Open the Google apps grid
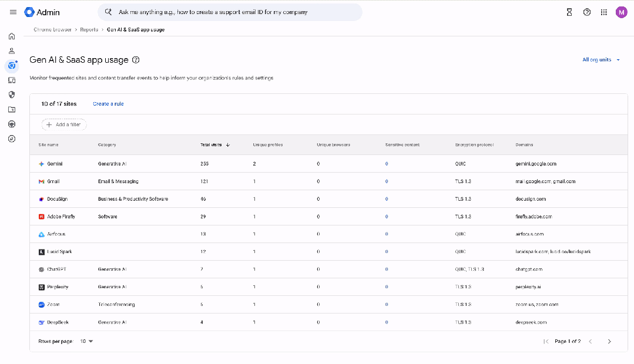 [x=604, y=12]
